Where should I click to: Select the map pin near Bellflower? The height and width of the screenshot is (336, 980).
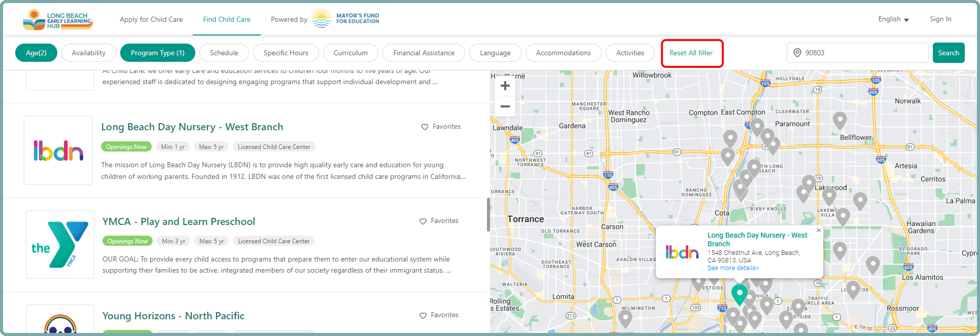[x=839, y=121]
